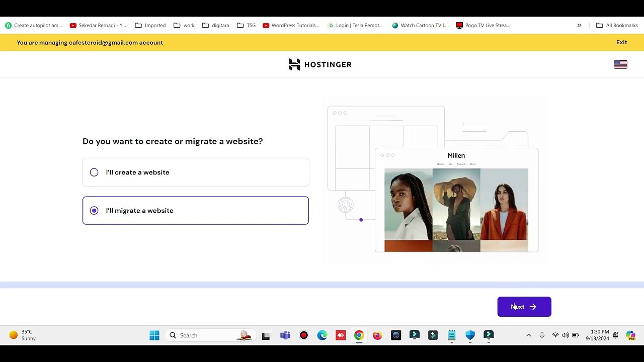Expand the hidden bookmarks overflow chevron
The width and height of the screenshot is (644, 362).
[579, 25]
